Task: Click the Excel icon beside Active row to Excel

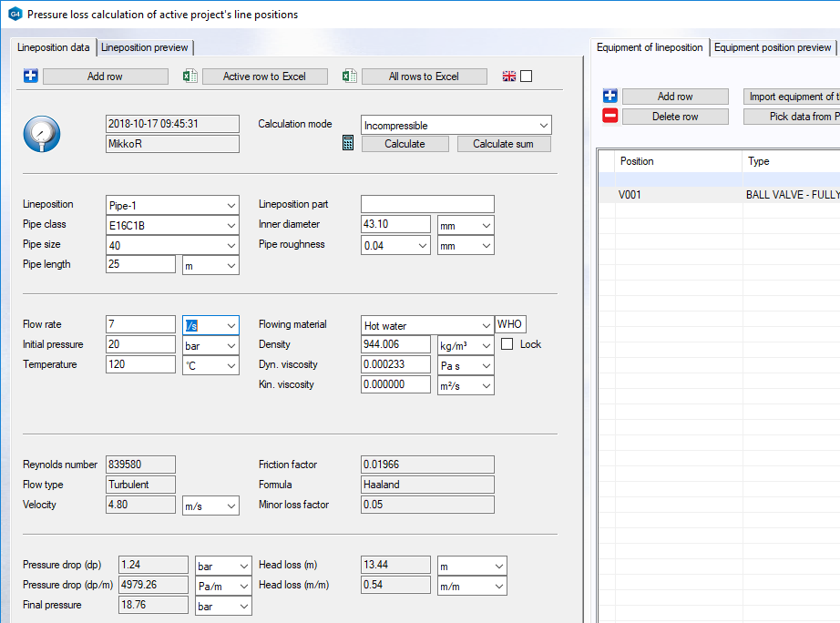Action: (190, 77)
